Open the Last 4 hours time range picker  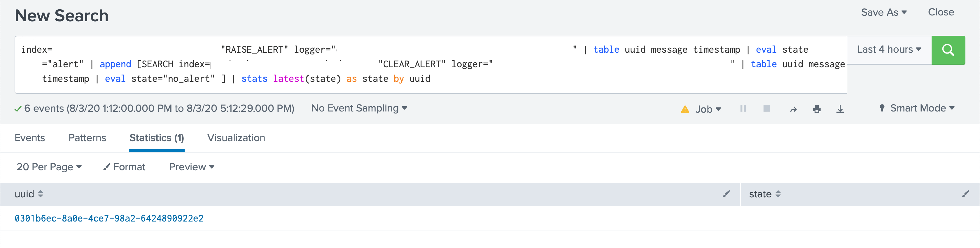tap(889, 49)
